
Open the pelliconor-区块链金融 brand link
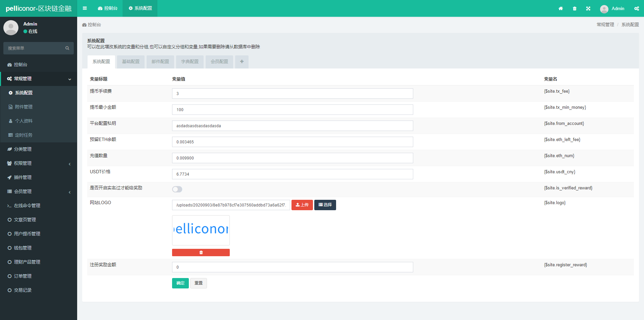point(39,8)
